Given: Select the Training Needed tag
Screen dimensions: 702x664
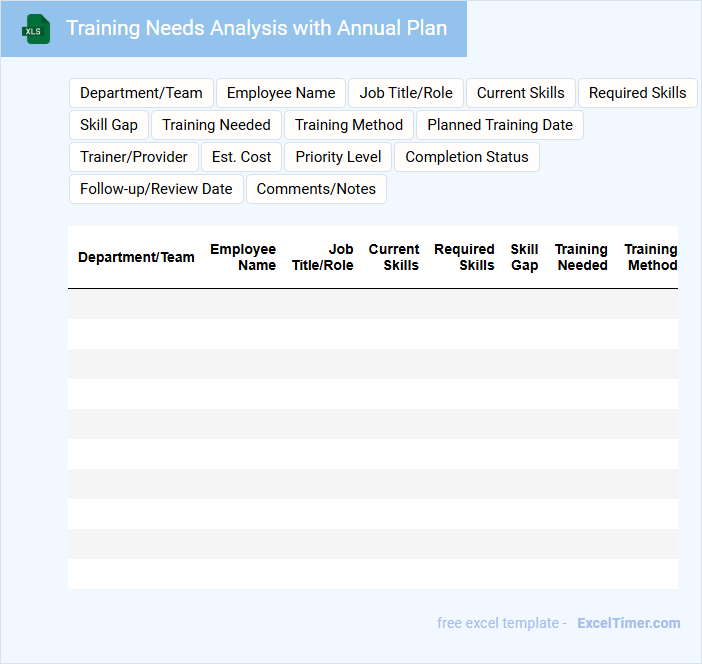Looking at the screenshot, I should (x=216, y=125).
